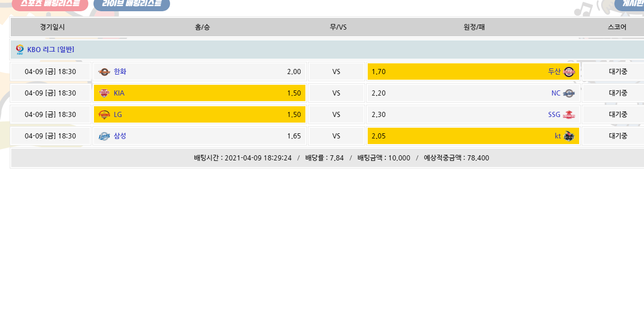Click the SSG team logo

[x=569, y=114]
